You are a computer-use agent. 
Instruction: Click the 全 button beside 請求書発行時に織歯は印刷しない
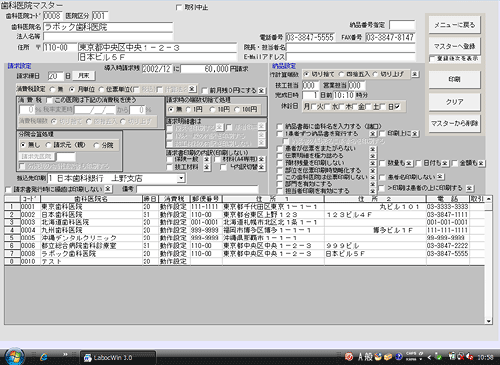tap(108, 189)
